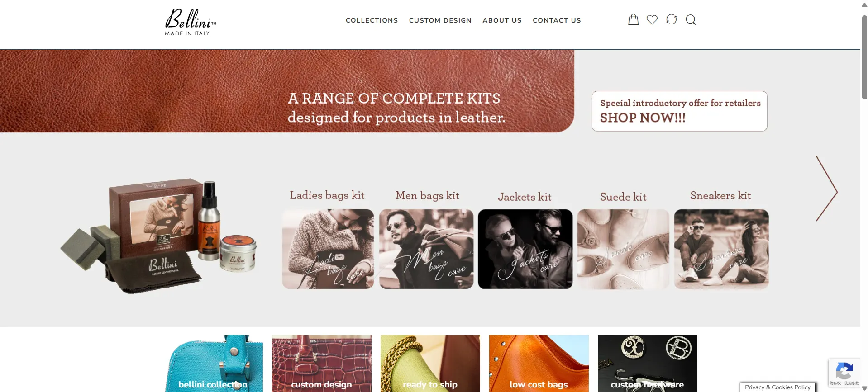Click the vertical page scrollbar thumb
The width and height of the screenshot is (868, 392).
pyautogui.click(x=864, y=57)
